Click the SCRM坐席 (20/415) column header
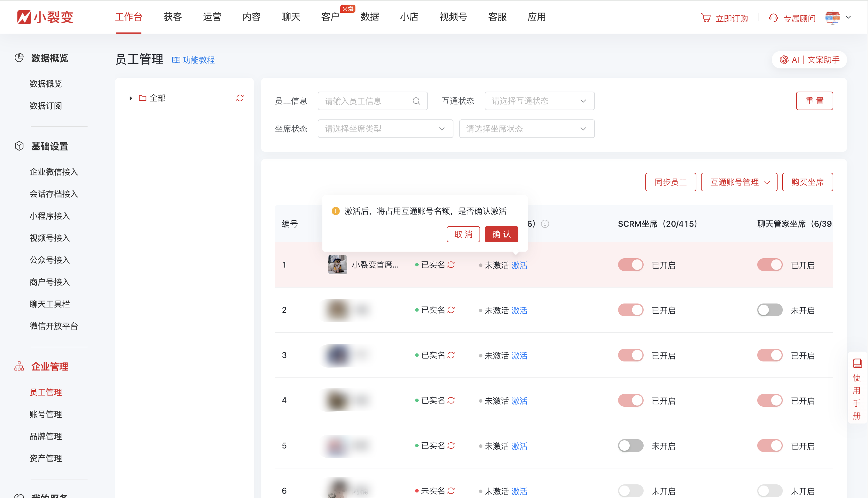Screen dimensions: 868x498 click(658, 224)
